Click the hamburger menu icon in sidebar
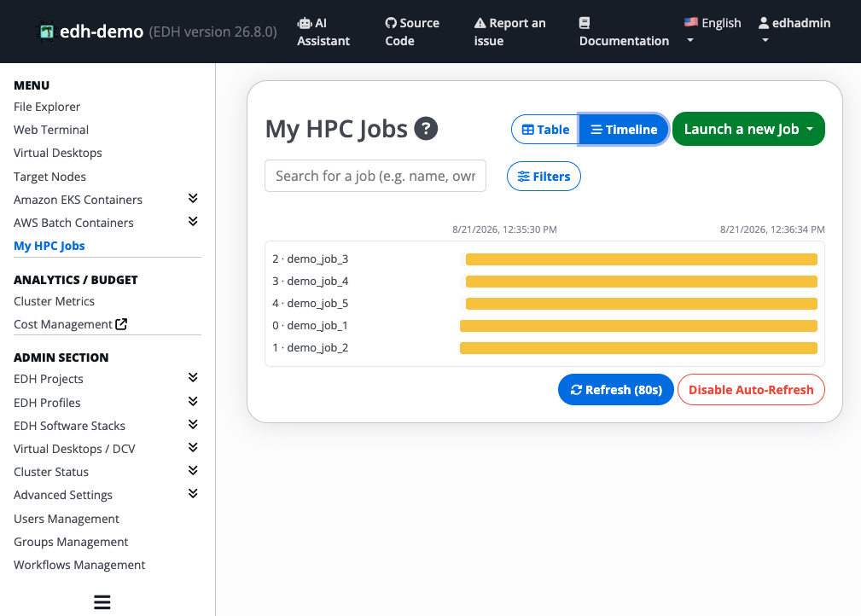Screen dimensions: 861x616 tap(102, 601)
